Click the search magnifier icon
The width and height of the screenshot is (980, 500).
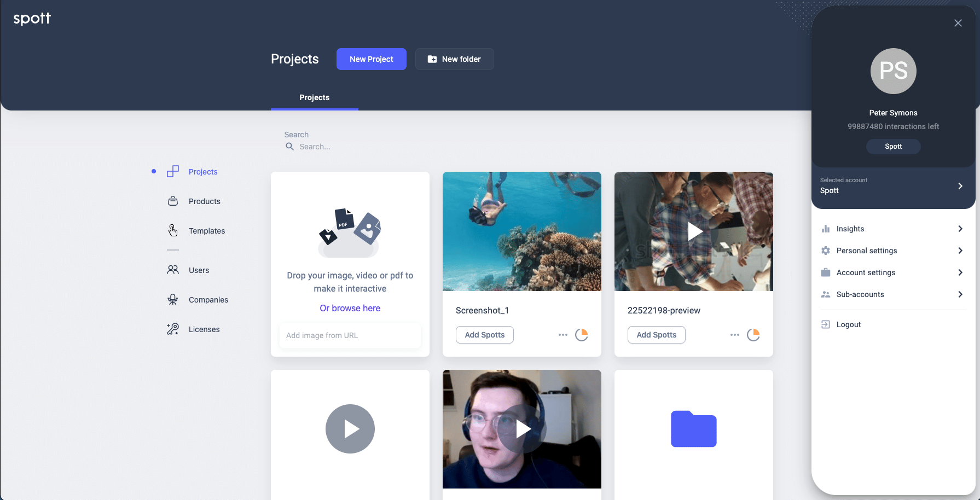(290, 147)
